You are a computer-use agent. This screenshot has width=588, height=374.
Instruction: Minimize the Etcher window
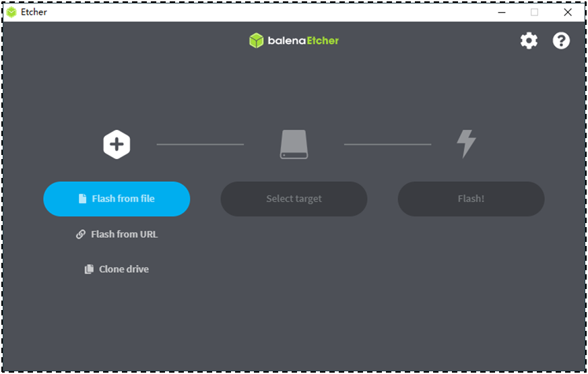tap(502, 12)
